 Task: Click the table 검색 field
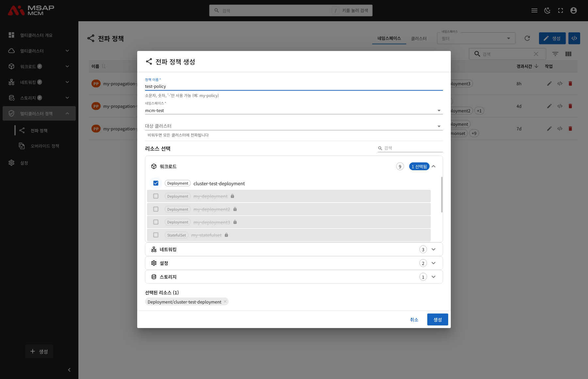click(507, 54)
